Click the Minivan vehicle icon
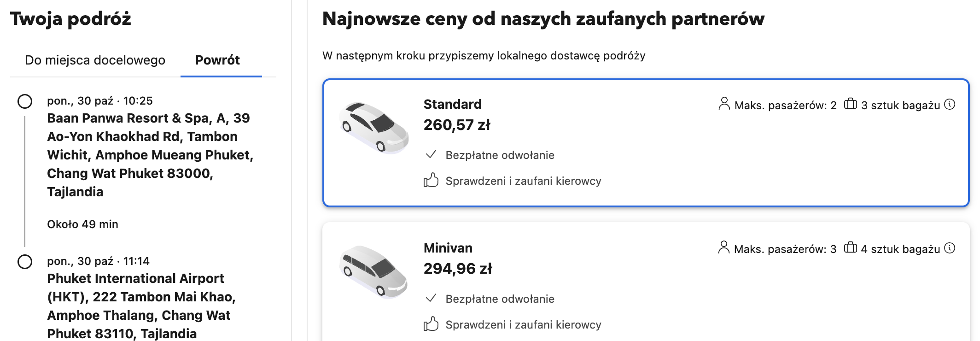 374,270
